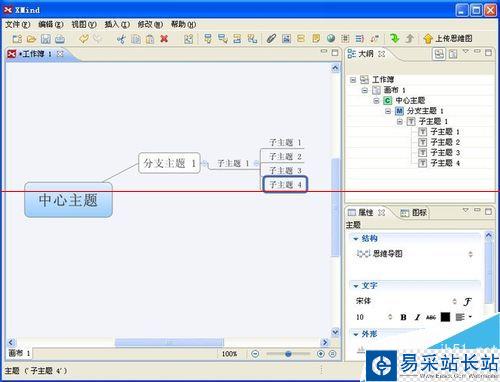Select the 中心主题 node on canvas

68,200
